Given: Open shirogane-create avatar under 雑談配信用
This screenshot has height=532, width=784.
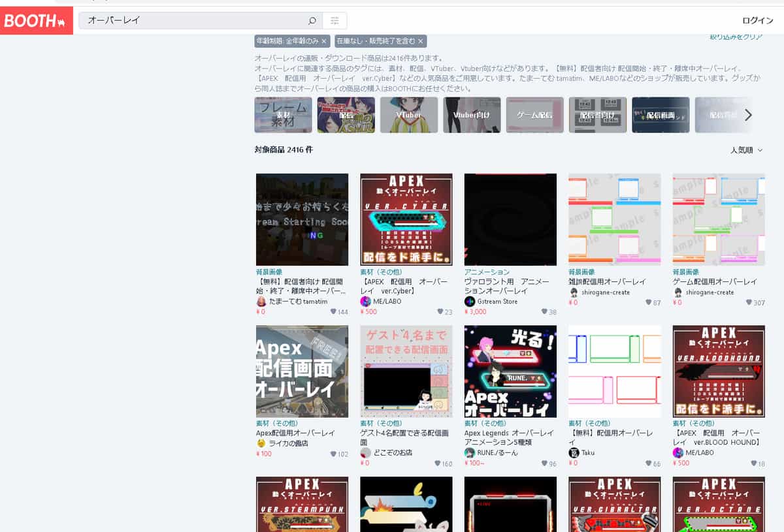Looking at the screenshot, I should tap(574, 292).
